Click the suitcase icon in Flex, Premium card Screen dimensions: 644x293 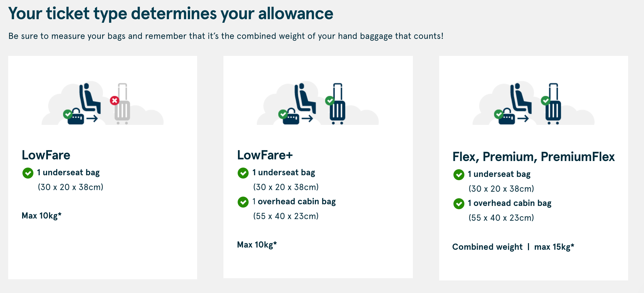pyautogui.click(x=553, y=104)
